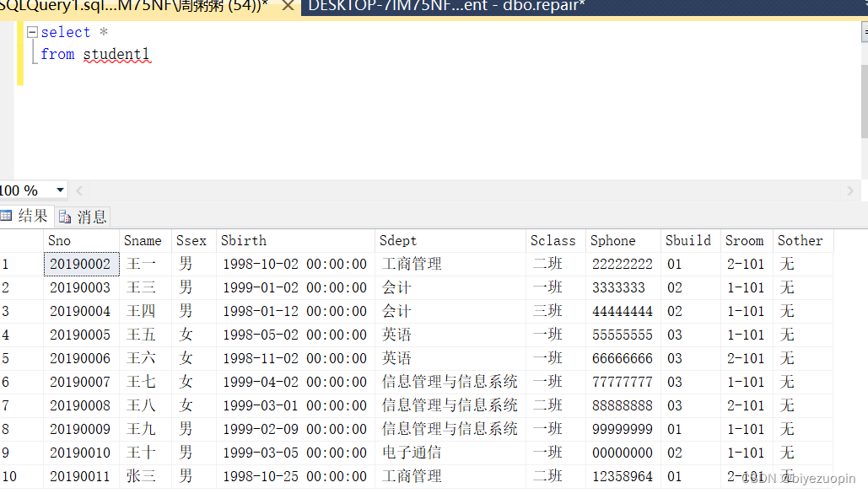Select cell 20190009
The height and width of the screenshot is (493, 868).
coord(81,429)
